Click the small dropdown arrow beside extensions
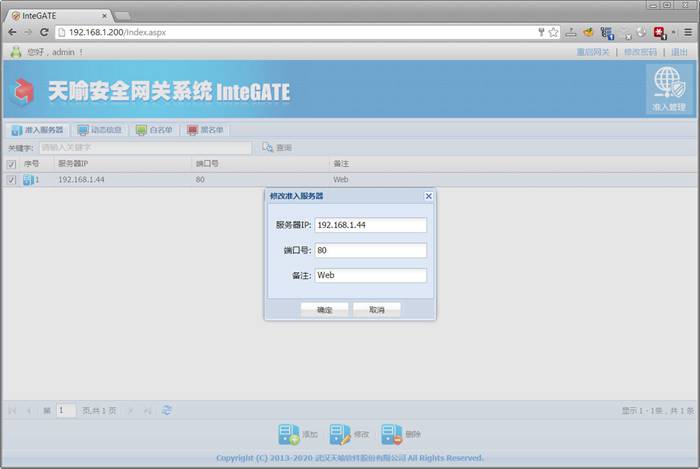Screen dimensions: 700x469 [x=674, y=32]
